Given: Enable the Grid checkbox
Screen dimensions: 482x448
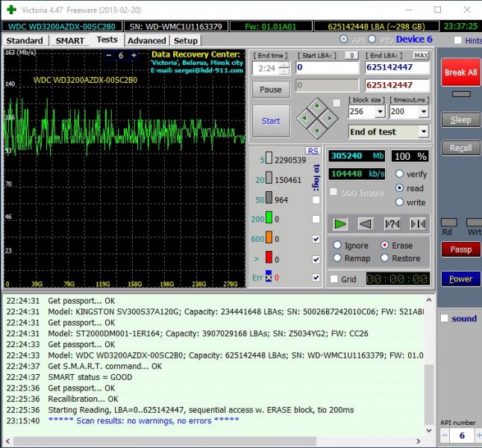Looking at the screenshot, I should tap(334, 279).
